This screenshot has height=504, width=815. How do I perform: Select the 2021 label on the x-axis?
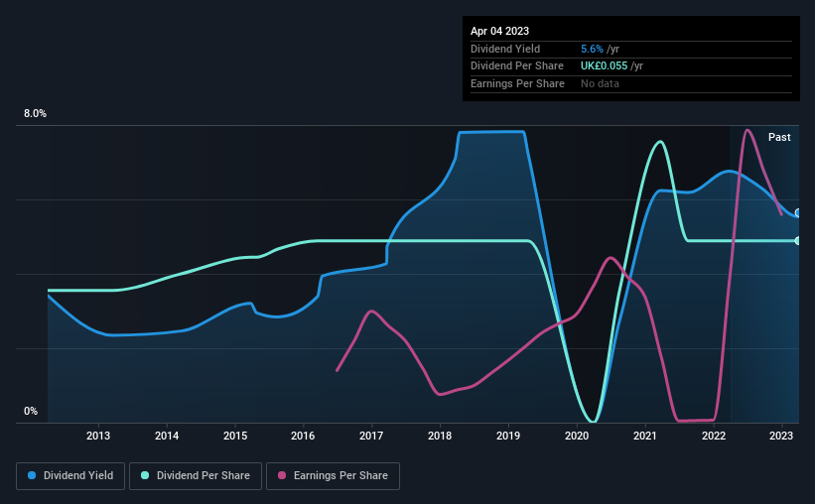click(645, 436)
